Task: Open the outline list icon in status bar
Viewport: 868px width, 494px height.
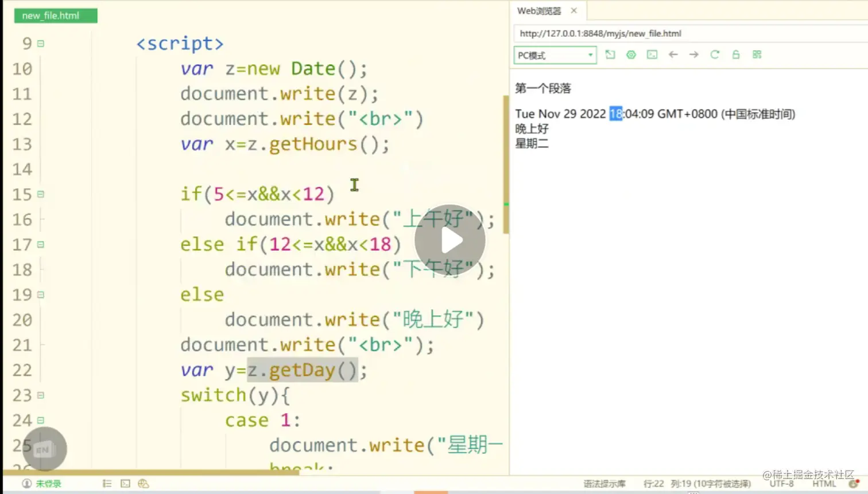Action: pos(107,484)
